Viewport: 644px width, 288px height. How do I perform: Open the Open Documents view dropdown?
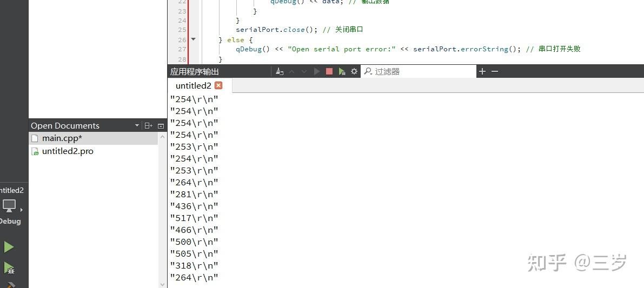pyautogui.click(x=137, y=125)
